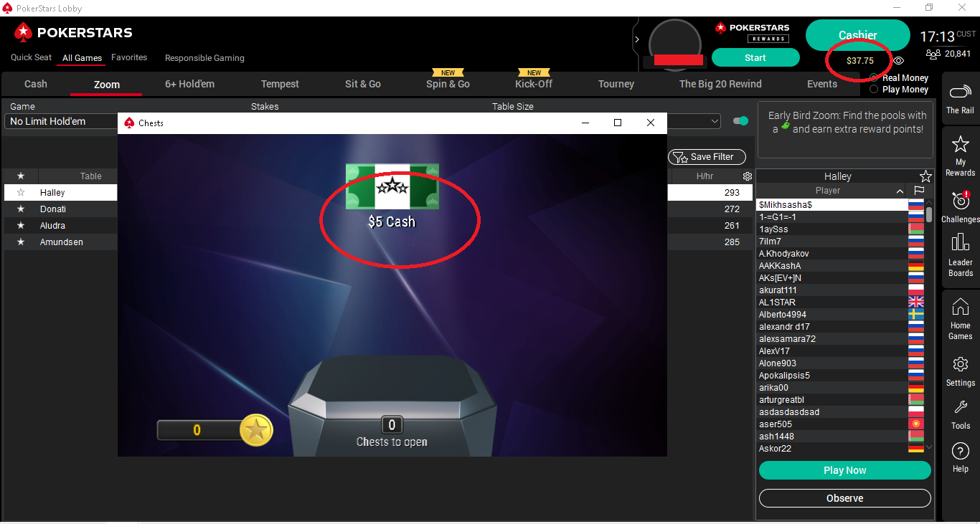Sort by Table column header
Screen dimensions: 980x524
(x=90, y=176)
